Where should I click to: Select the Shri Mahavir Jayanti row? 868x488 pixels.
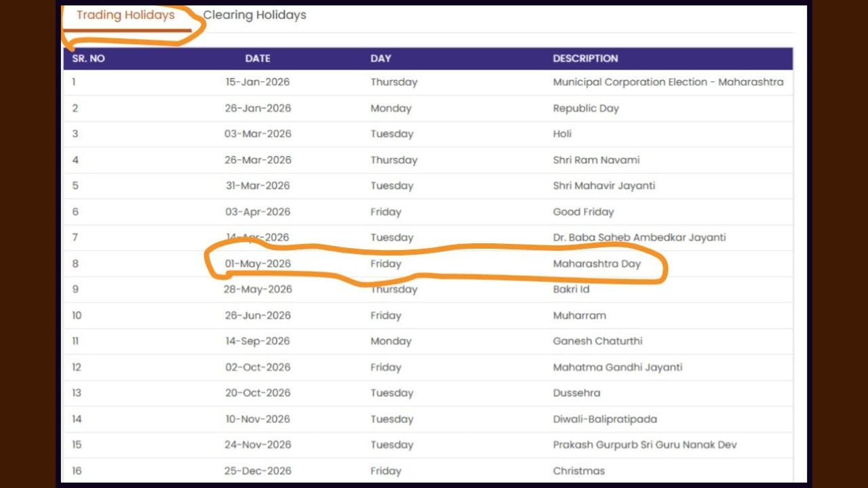pyautogui.click(x=604, y=186)
